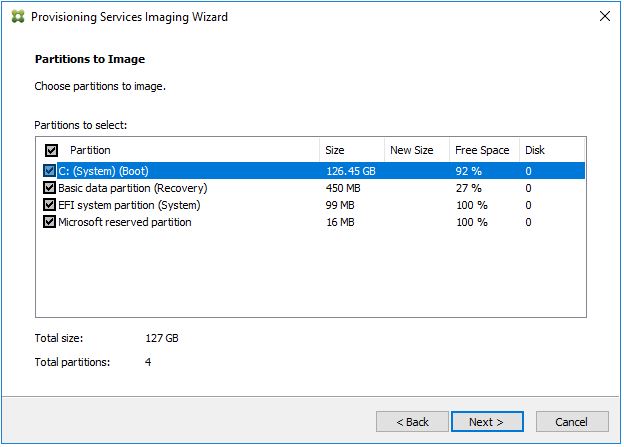
Task: Click the Next button
Action: (486, 422)
